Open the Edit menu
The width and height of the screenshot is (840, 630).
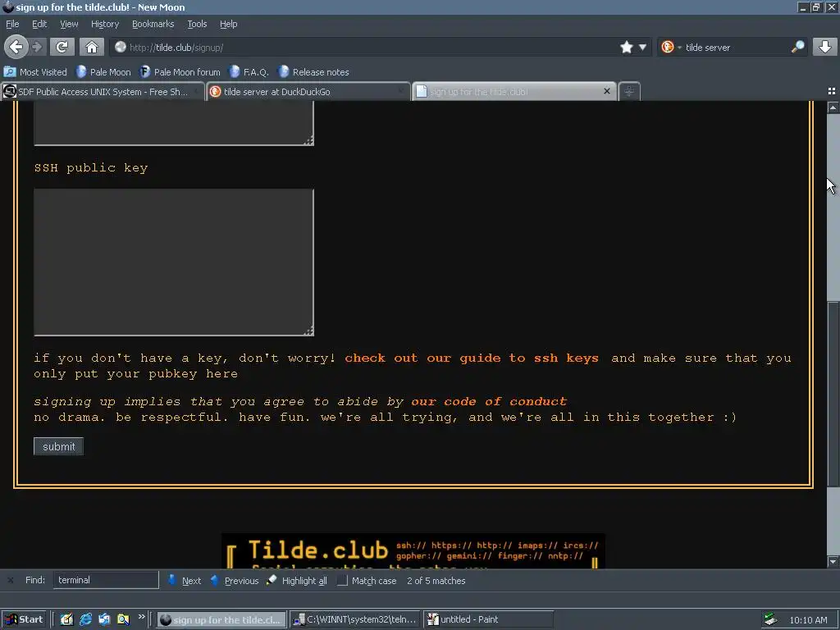point(39,24)
